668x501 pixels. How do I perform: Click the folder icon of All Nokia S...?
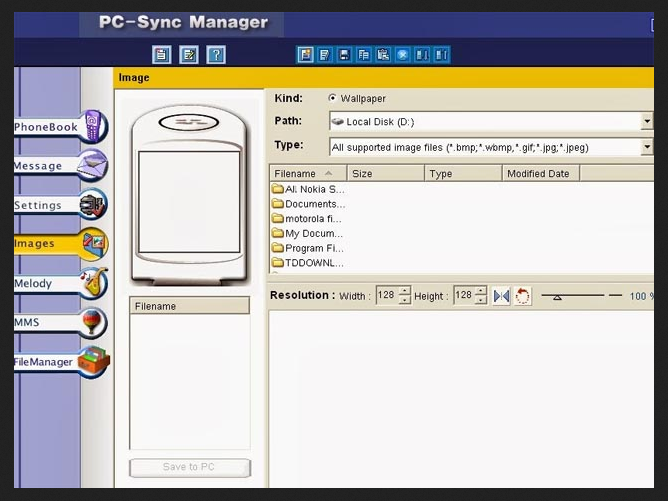pyautogui.click(x=278, y=189)
